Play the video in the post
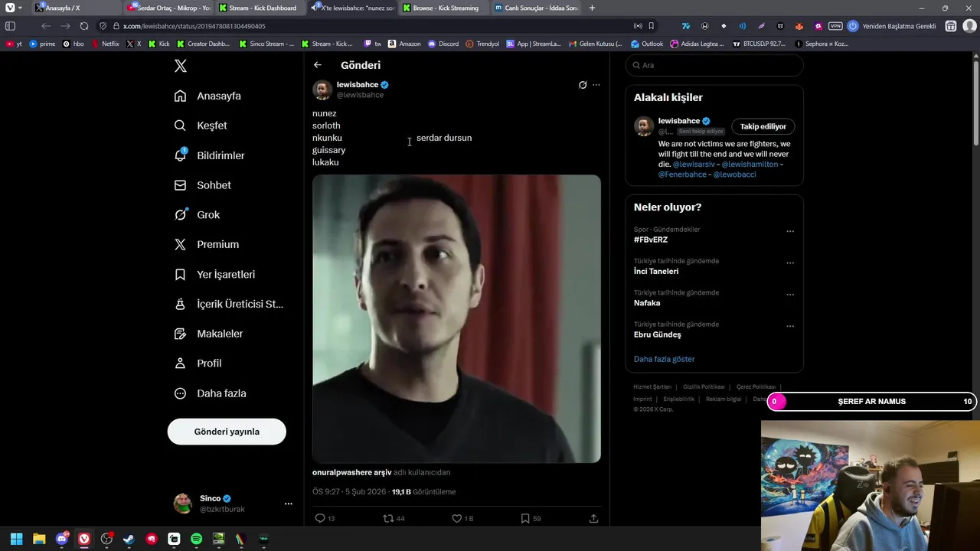The height and width of the screenshot is (551, 980). tap(456, 319)
